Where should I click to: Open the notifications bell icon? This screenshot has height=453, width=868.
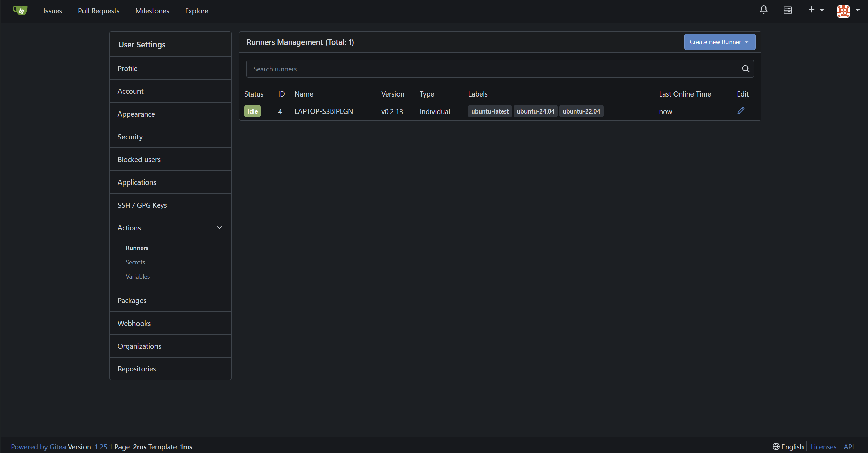coord(763,10)
